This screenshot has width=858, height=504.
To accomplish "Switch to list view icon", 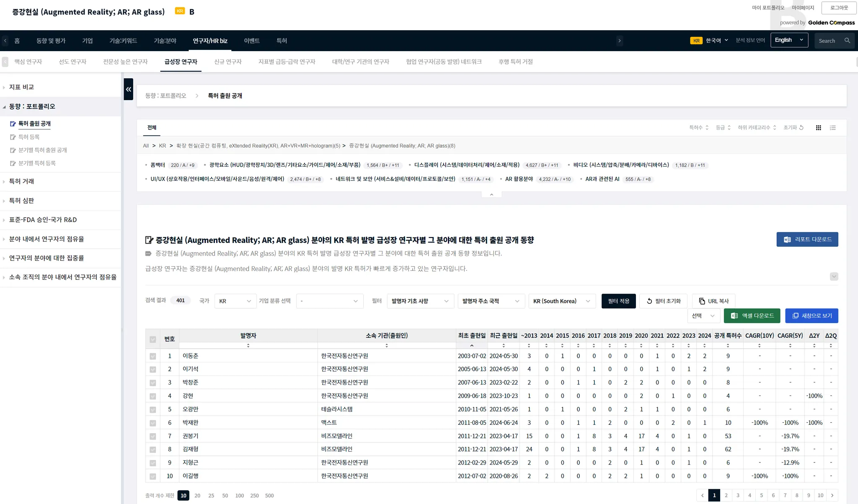I will coord(832,128).
